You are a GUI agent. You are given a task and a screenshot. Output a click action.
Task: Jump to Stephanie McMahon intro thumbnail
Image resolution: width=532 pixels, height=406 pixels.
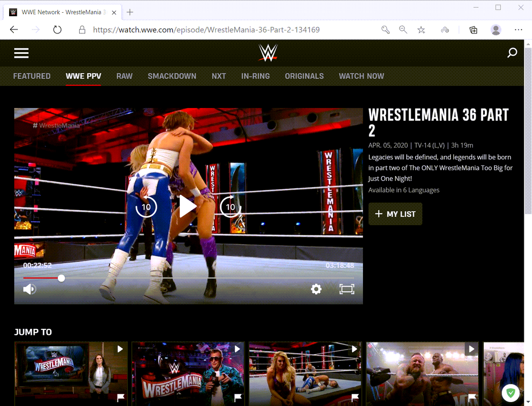click(x=71, y=373)
